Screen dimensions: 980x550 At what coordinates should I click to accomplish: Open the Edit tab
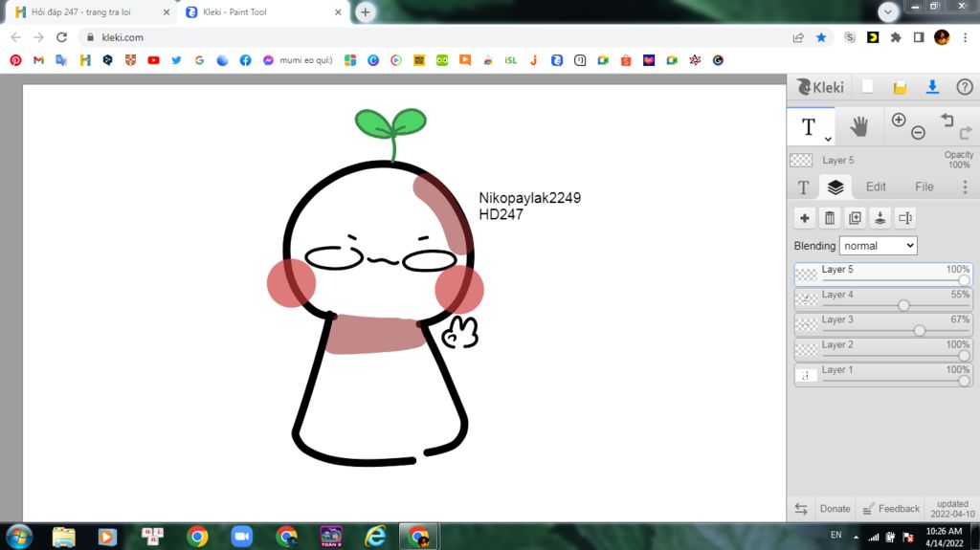click(876, 187)
